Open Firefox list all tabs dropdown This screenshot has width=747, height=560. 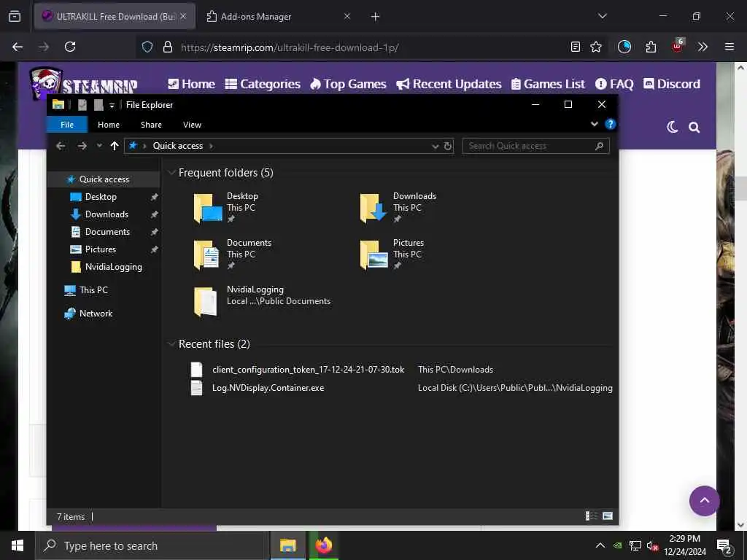click(x=602, y=16)
